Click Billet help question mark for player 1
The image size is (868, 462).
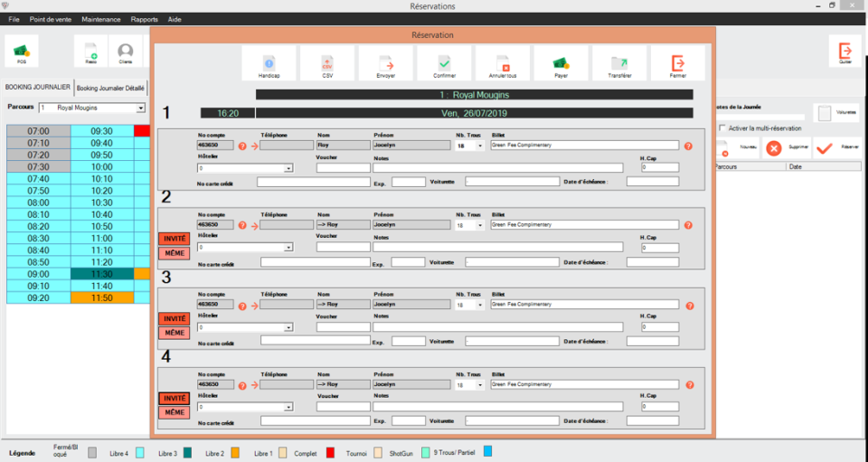coord(688,146)
